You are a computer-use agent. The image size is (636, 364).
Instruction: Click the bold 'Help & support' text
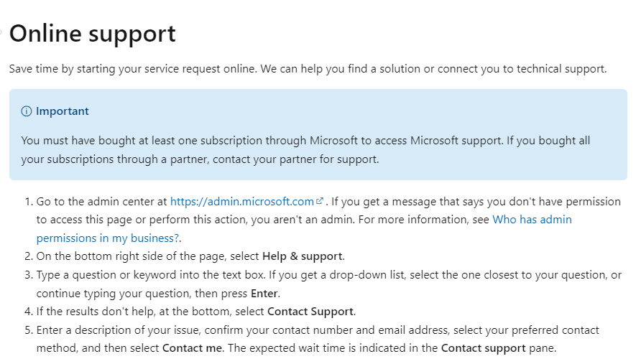303,256
